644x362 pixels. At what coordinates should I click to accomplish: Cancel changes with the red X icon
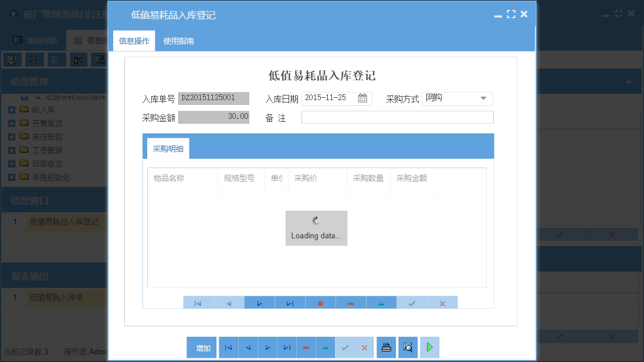pos(442,303)
